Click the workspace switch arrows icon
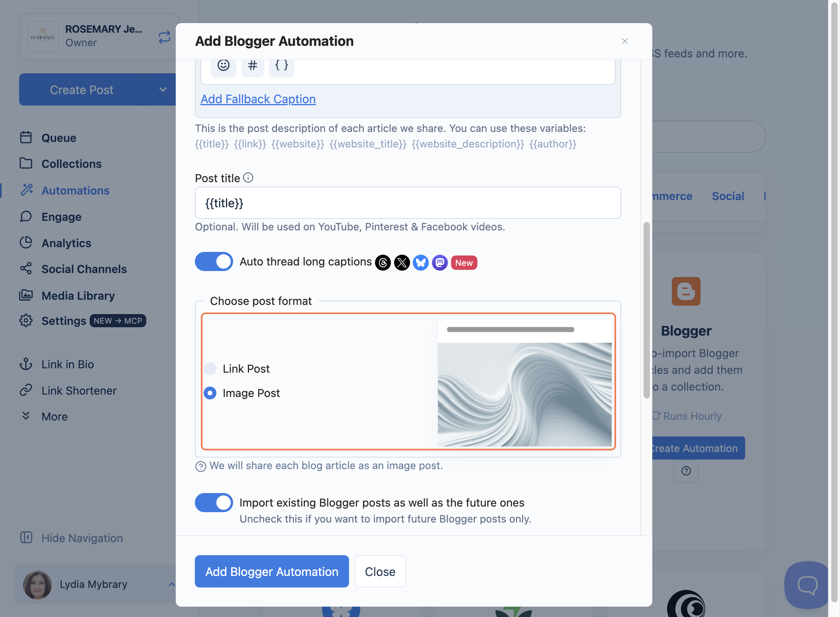This screenshot has width=840, height=617. coord(165,37)
